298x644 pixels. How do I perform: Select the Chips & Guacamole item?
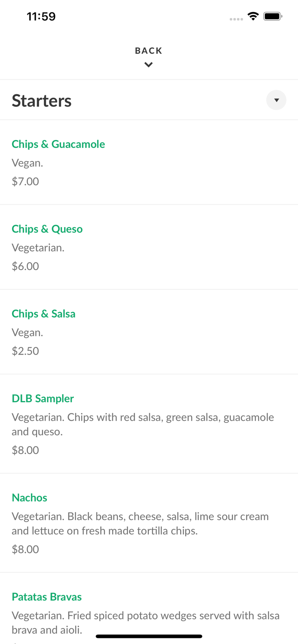[x=58, y=144]
